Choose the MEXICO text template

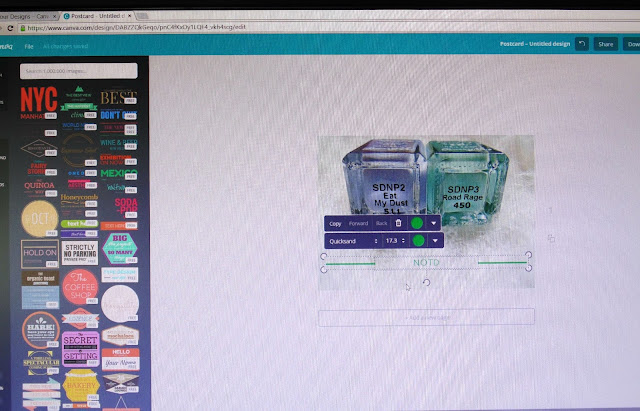click(118, 174)
